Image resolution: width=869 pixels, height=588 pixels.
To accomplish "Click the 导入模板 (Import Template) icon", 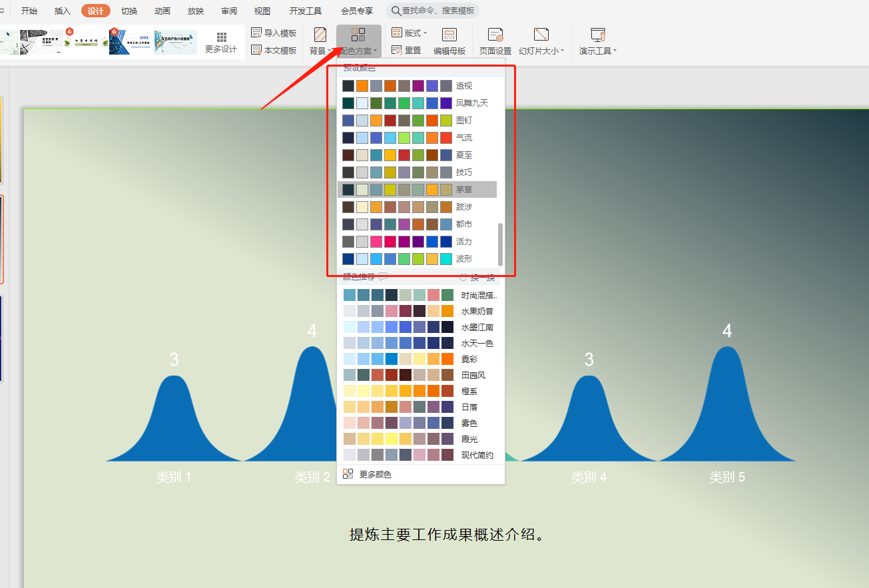I will point(257,33).
